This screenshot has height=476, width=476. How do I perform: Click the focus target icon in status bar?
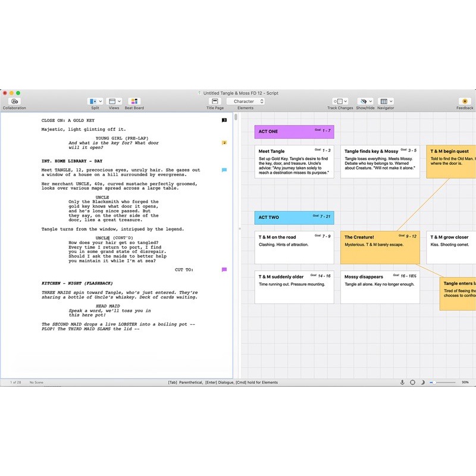pyautogui.click(x=412, y=382)
